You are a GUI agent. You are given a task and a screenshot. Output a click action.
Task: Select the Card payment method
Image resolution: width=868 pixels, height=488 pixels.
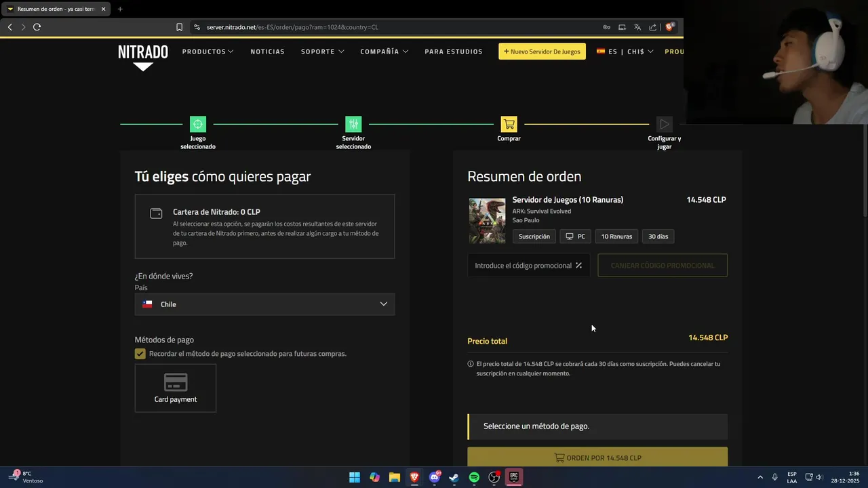pos(176,388)
